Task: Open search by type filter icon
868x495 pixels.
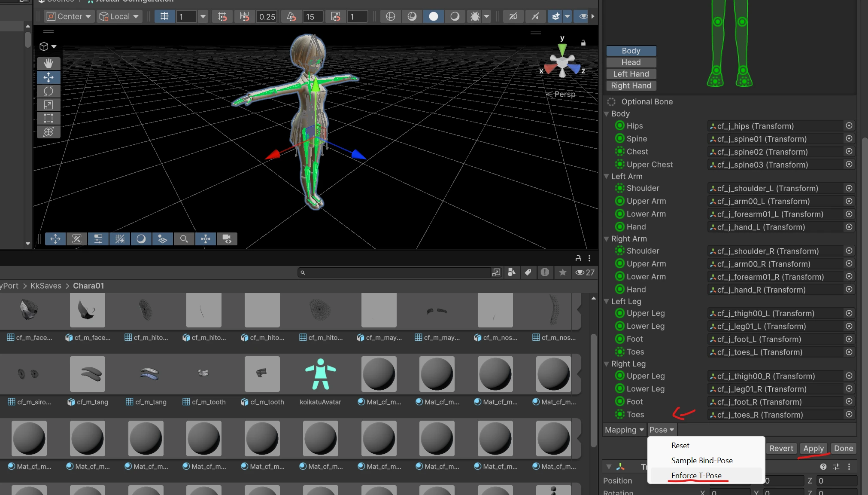Action: [511, 272]
